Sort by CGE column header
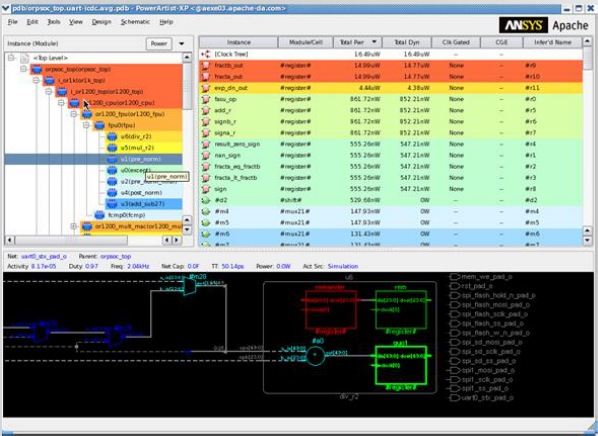Image resolution: width=598 pixels, height=436 pixels. pyautogui.click(x=502, y=42)
